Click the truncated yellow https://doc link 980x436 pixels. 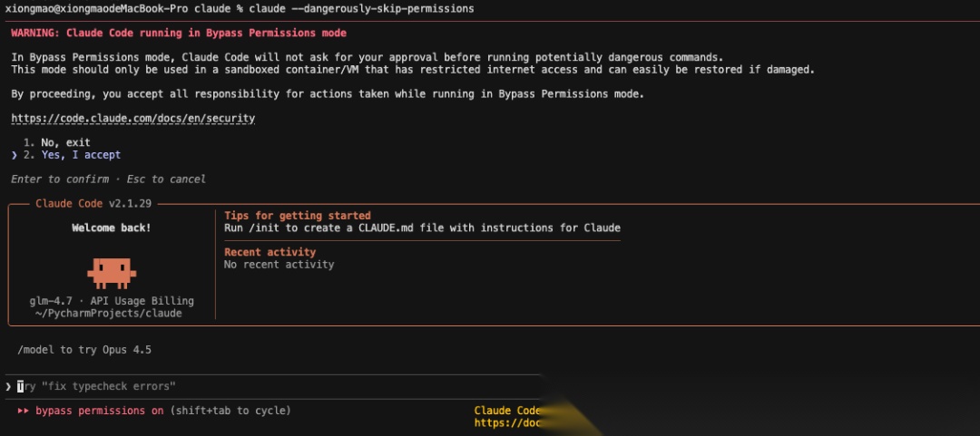click(508, 422)
